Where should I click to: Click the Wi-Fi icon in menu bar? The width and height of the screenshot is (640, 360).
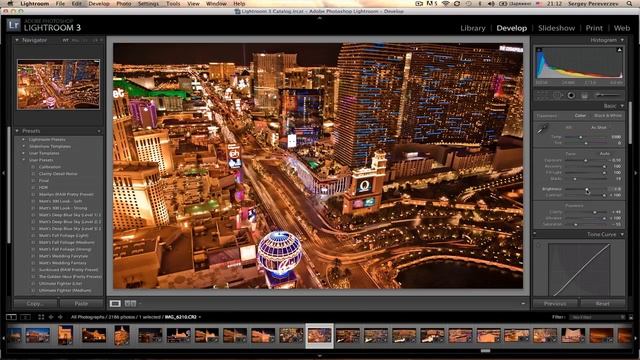pos(445,4)
